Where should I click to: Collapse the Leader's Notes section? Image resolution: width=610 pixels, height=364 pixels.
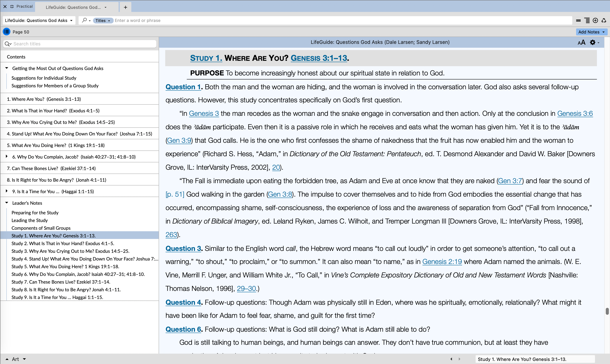pos(7,203)
